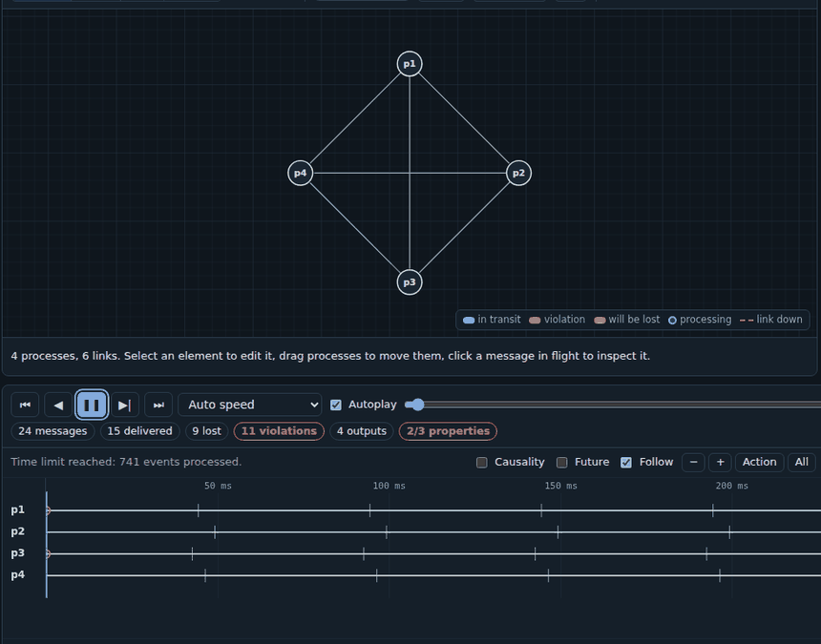Step forward one event
Viewport: 821px width, 644px height.
[125, 405]
